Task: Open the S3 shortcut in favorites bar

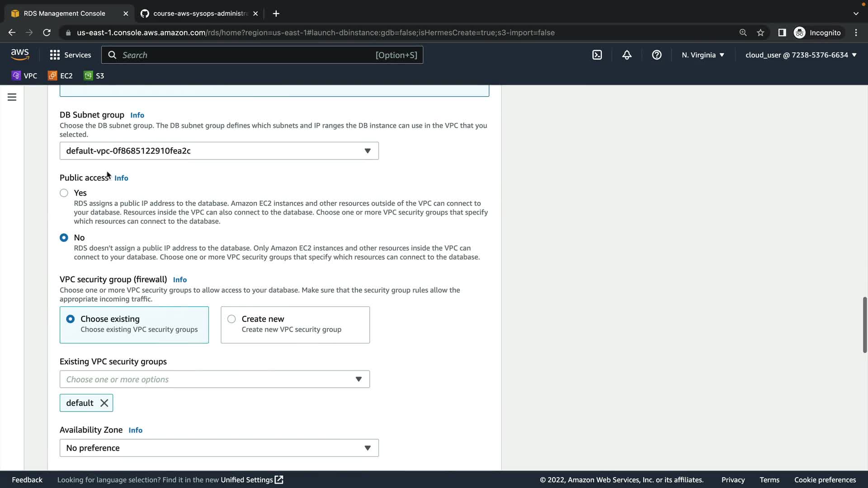Action: point(94,76)
